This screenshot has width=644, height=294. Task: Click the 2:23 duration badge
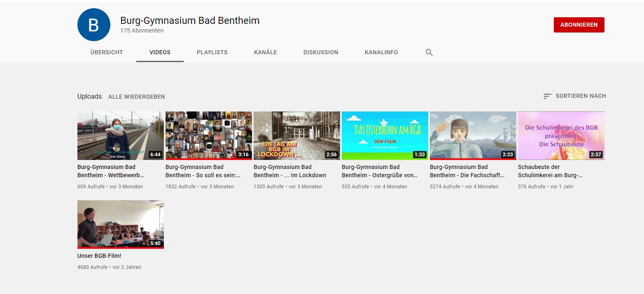[x=508, y=155]
